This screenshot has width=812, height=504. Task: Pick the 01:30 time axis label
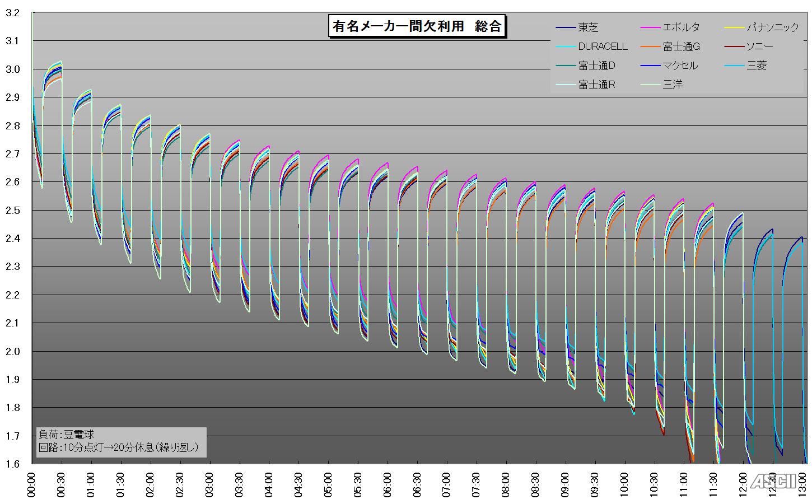pyautogui.click(x=121, y=484)
